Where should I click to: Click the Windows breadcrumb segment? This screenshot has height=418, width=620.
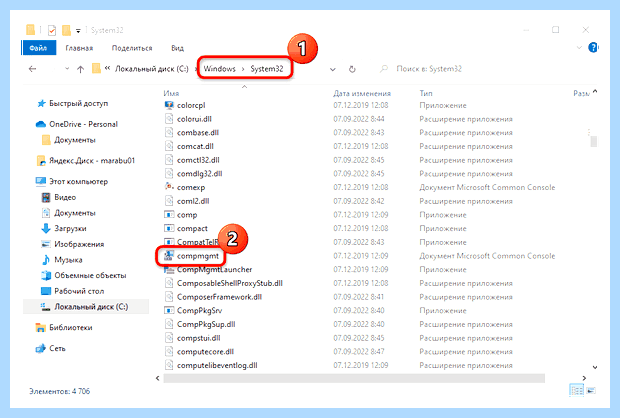pyautogui.click(x=219, y=69)
